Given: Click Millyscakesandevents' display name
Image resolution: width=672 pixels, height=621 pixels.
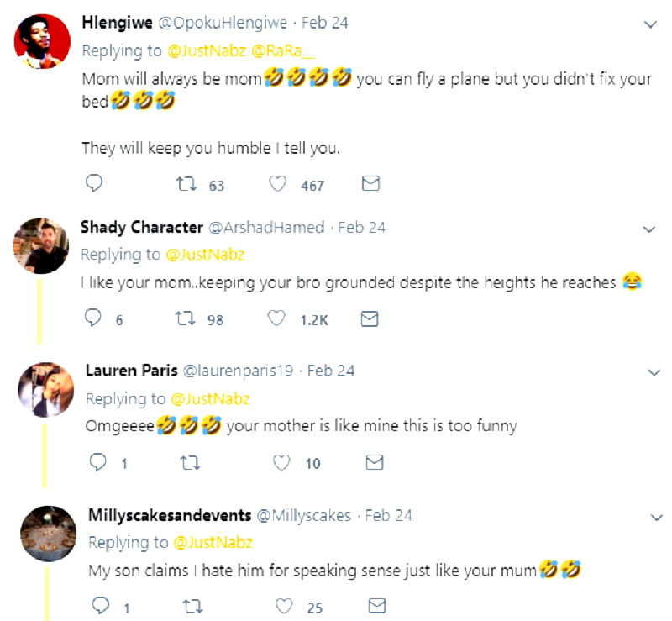Looking at the screenshot, I should (168, 515).
